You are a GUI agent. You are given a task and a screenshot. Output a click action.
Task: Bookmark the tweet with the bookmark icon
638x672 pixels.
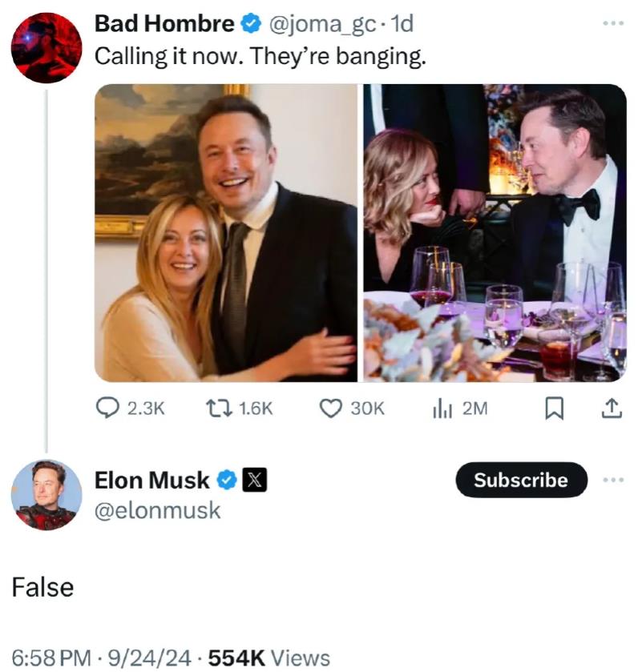(553, 409)
